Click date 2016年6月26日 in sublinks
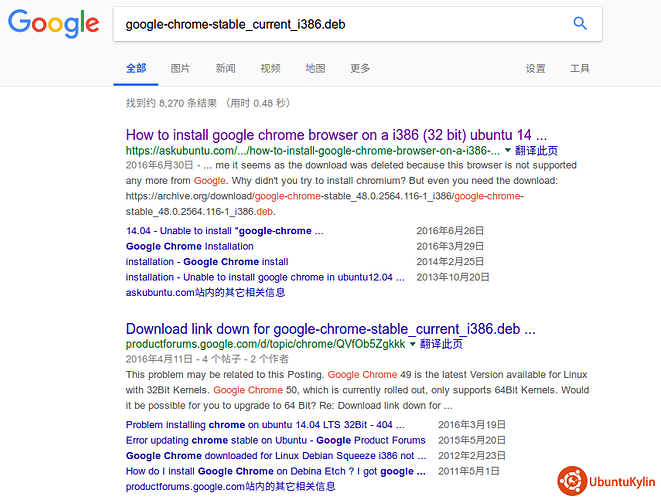The width and height of the screenshot is (661, 500). (x=450, y=231)
